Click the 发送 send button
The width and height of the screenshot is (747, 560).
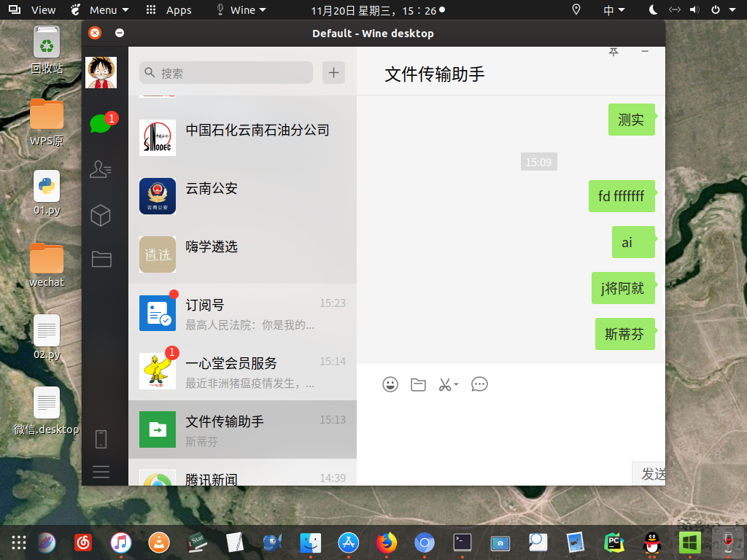tap(649, 474)
